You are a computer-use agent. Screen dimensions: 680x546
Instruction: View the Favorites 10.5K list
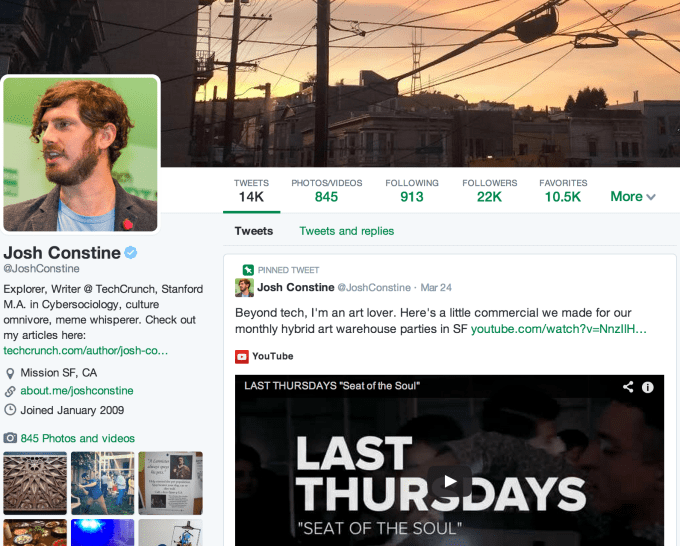click(x=563, y=191)
